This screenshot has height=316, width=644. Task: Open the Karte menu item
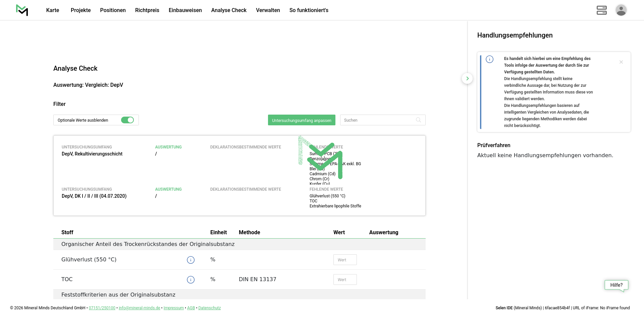[x=53, y=10]
